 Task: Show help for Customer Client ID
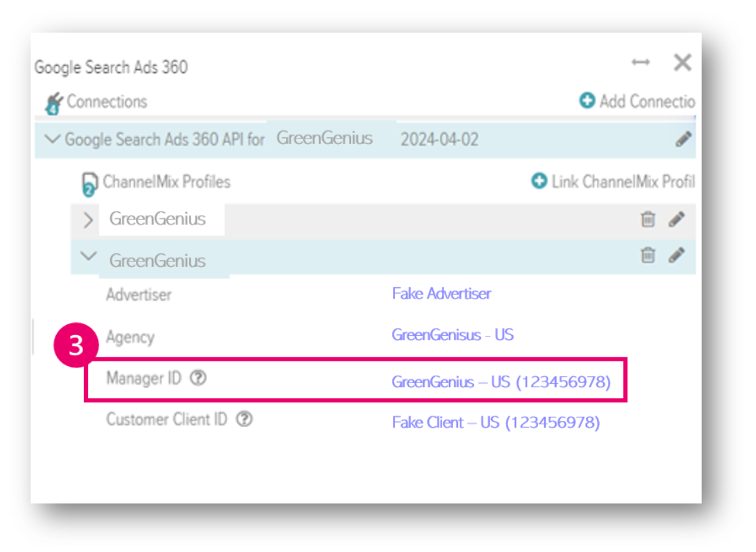point(244,419)
